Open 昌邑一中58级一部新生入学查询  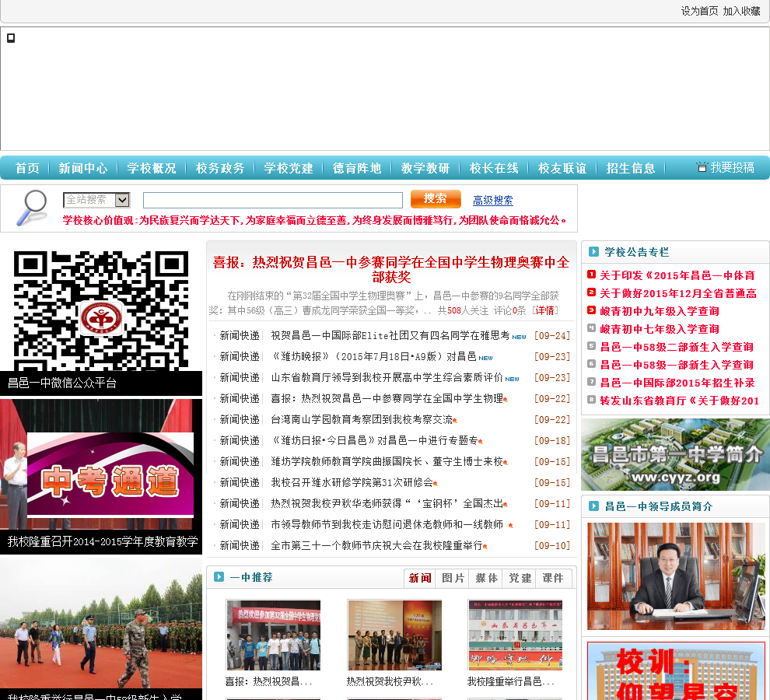677,365
